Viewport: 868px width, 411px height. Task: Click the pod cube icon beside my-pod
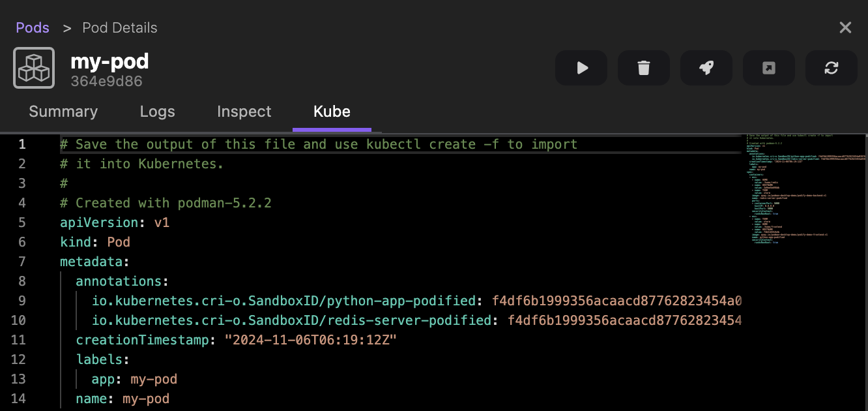click(33, 67)
